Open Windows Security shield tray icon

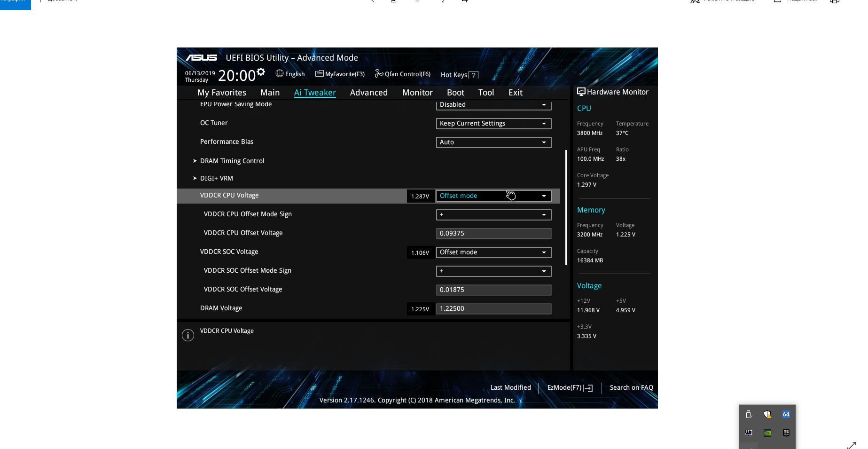pyautogui.click(x=767, y=414)
